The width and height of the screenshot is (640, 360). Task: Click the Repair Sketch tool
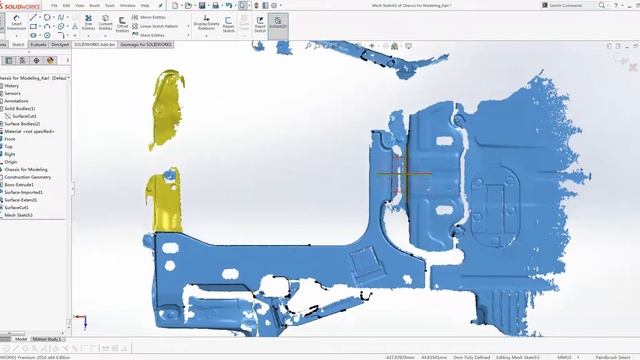click(229, 24)
